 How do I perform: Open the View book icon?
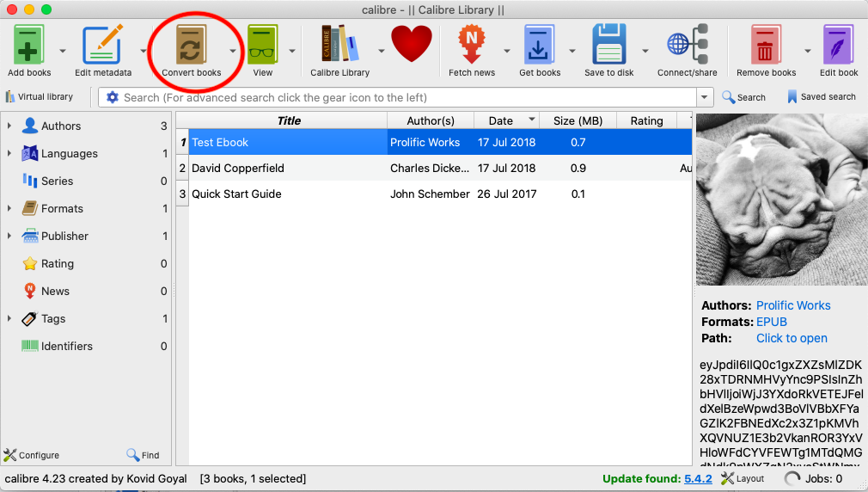pos(262,46)
